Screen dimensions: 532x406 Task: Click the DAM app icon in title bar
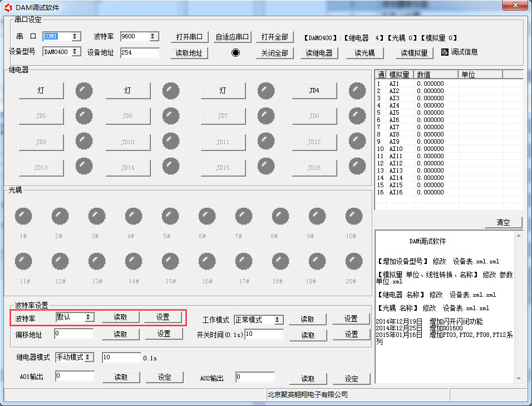pos(7,7)
